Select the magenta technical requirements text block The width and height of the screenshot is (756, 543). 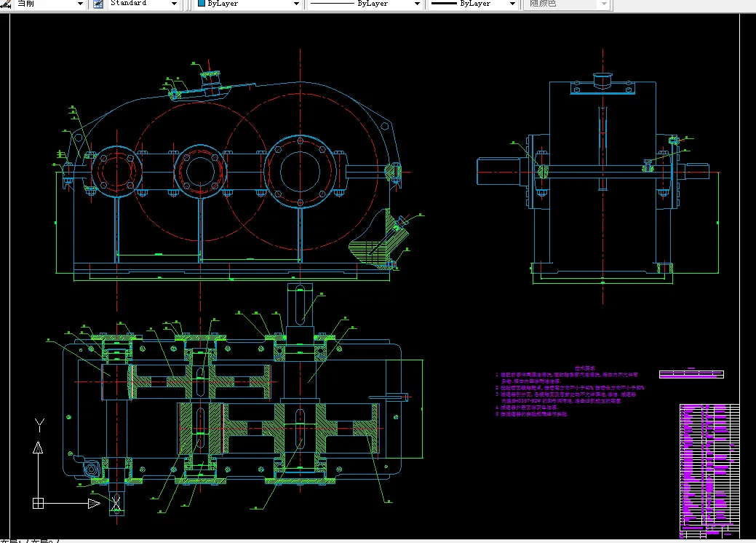tap(570, 391)
